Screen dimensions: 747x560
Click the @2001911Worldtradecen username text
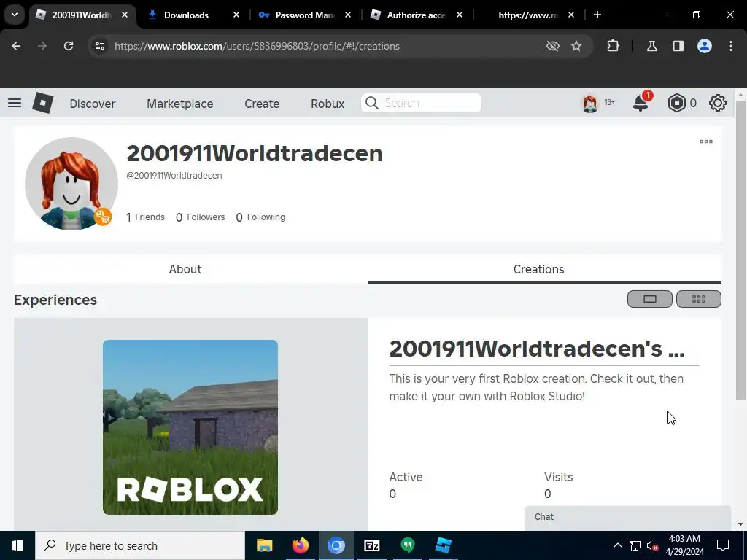coord(174,175)
